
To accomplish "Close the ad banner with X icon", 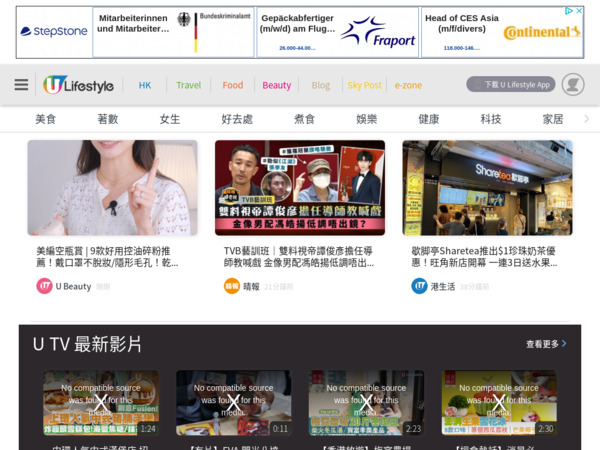I will [x=579, y=11].
